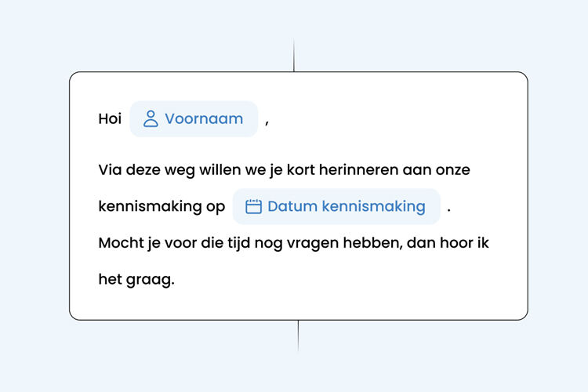Select the Datum kennismaking placeholder label
The image size is (588, 392).
point(346,207)
